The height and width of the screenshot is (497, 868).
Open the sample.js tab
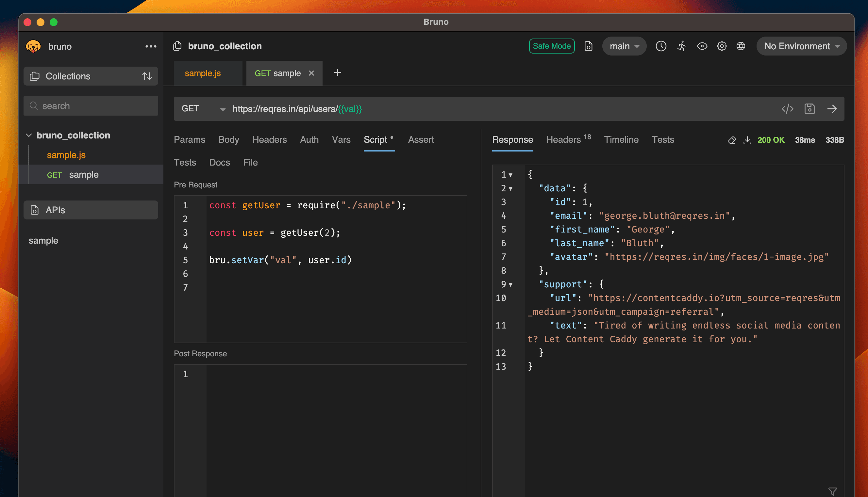click(x=202, y=73)
